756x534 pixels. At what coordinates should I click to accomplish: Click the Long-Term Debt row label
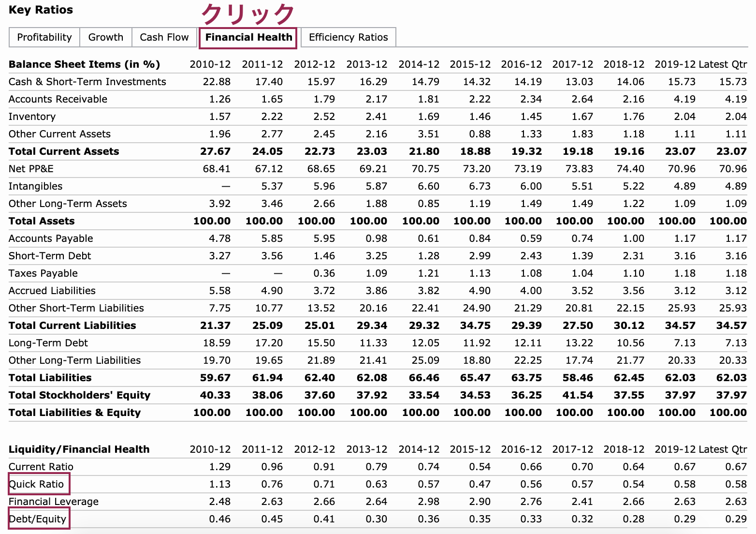[x=48, y=343]
